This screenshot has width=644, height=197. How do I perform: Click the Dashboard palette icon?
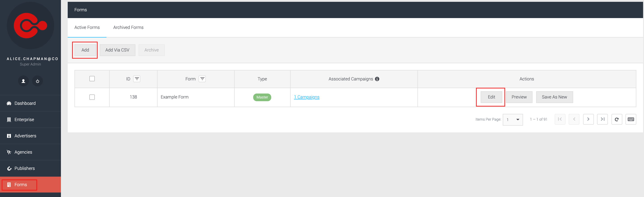coord(9,103)
